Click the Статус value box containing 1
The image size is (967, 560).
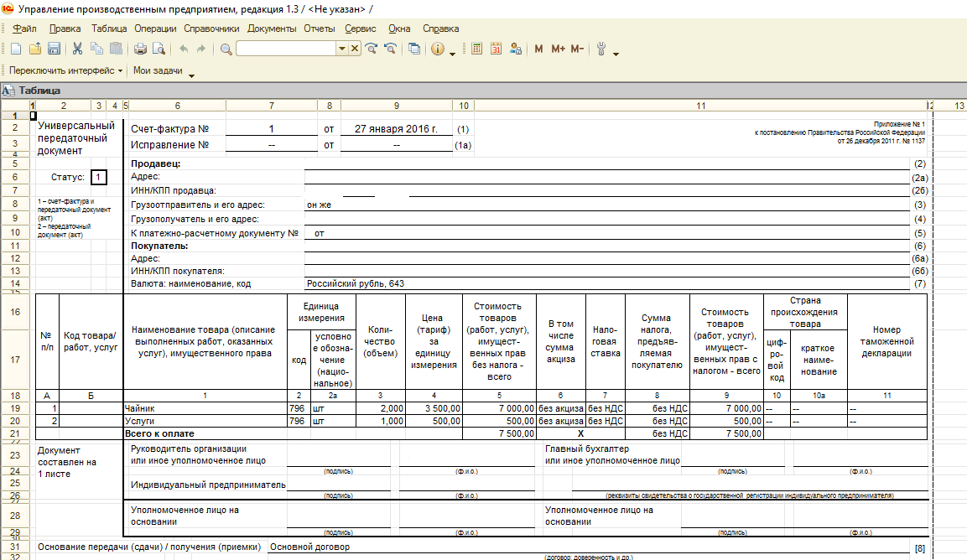tap(98, 178)
